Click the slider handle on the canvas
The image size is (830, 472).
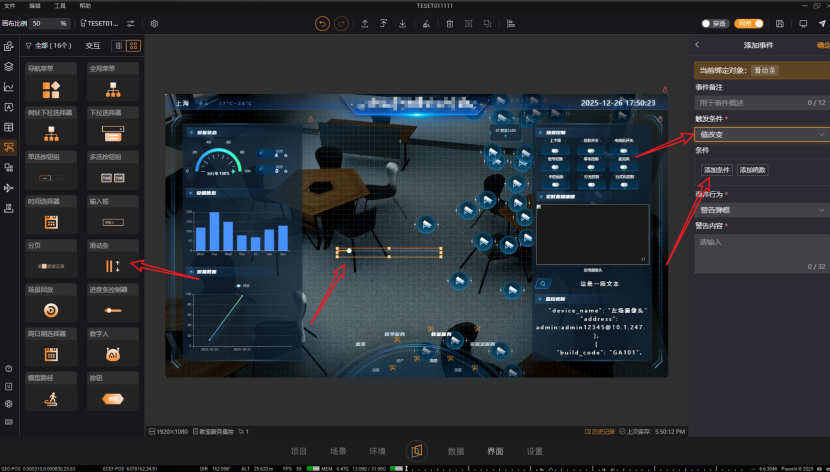click(x=349, y=250)
